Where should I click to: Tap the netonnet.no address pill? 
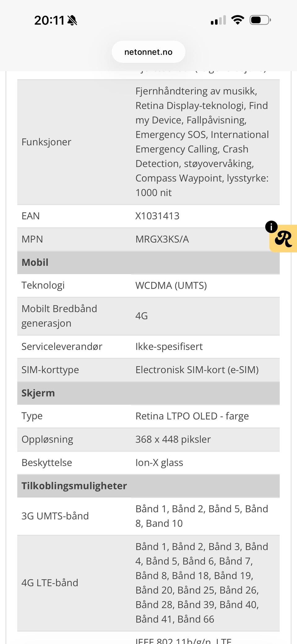(x=148, y=52)
